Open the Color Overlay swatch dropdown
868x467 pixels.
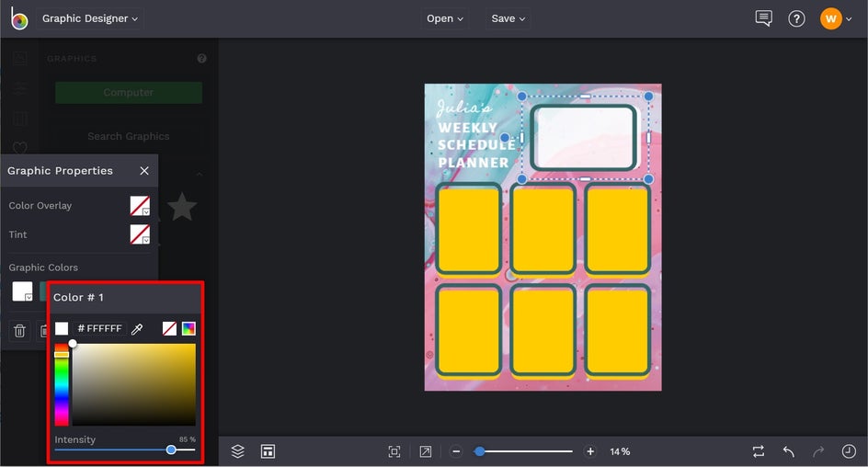click(140, 205)
